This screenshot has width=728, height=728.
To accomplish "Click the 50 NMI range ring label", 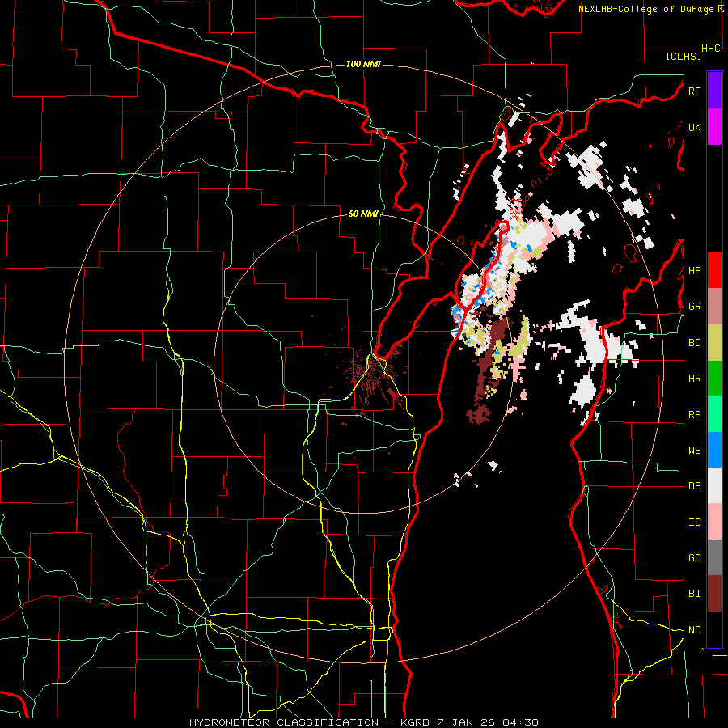I will pyautogui.click(x=363, y=214).
